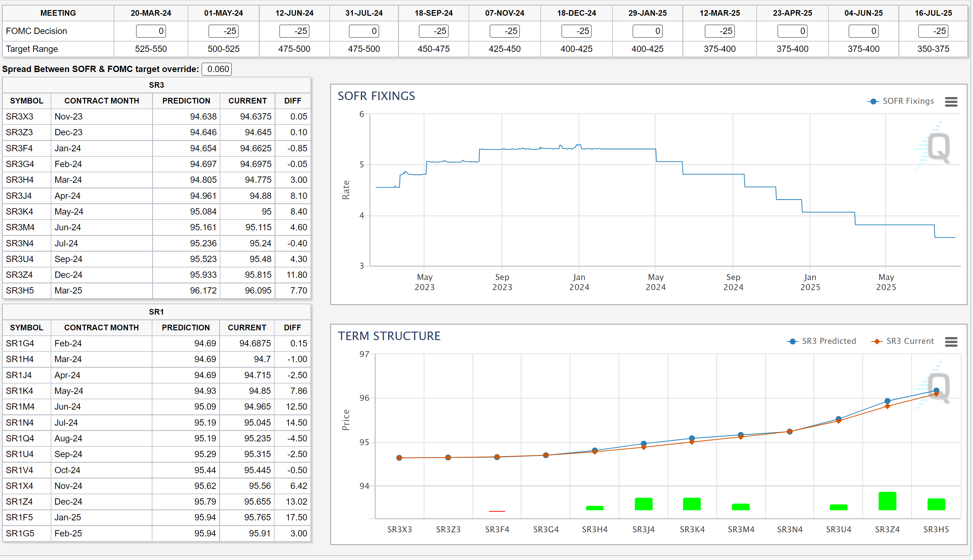Click the SR3J4 green difference bar
This screenshot has height=560, width=973.
pos(644,504)
